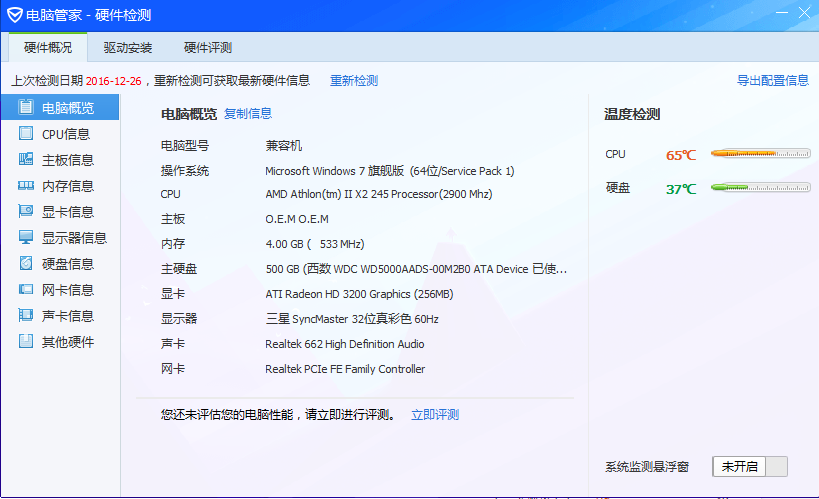Click the 500 GB WDC hard disk text

[x=416, y=269]
